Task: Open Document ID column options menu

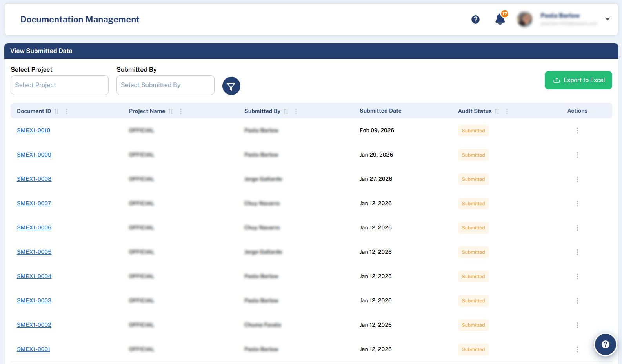Action: [67, 111]
